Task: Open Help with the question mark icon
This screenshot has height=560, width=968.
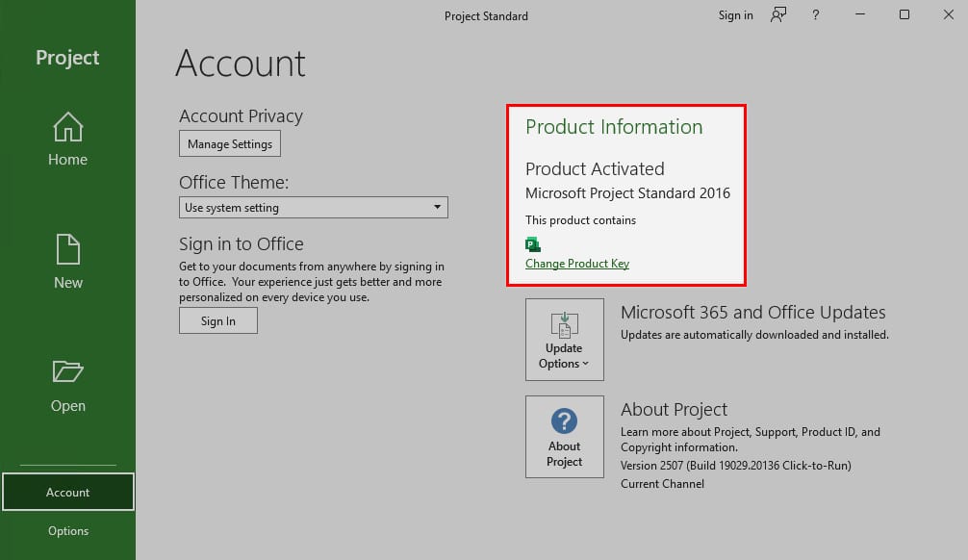Action: [816, 14]
